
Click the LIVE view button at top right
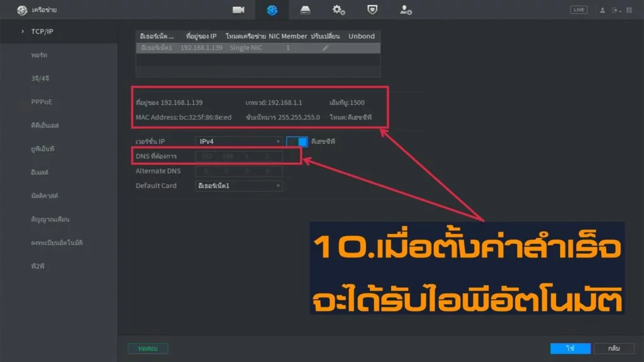(579, 10)
